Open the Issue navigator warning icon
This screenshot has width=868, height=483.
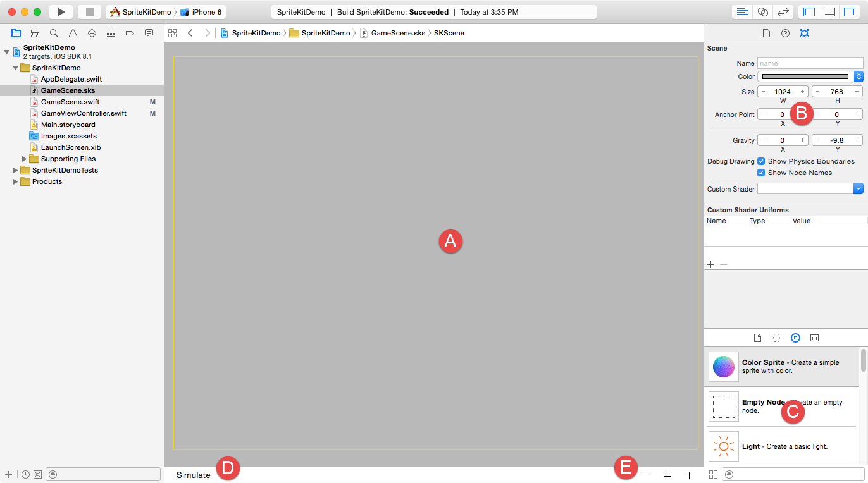coord(73,33)
